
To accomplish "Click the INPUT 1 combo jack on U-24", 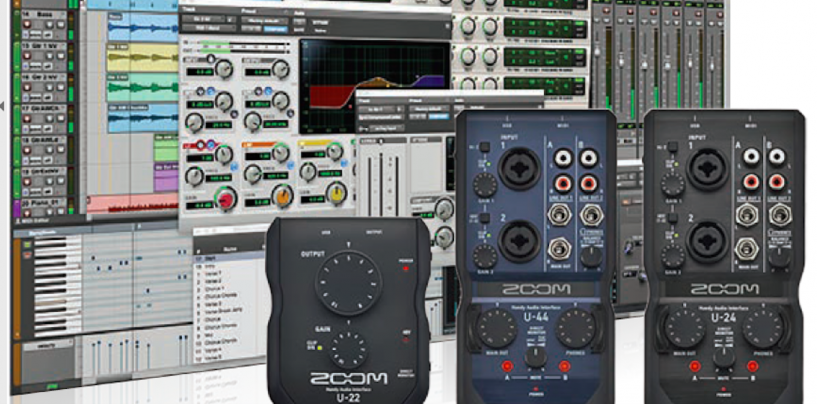I will click(x=708, y=168).
